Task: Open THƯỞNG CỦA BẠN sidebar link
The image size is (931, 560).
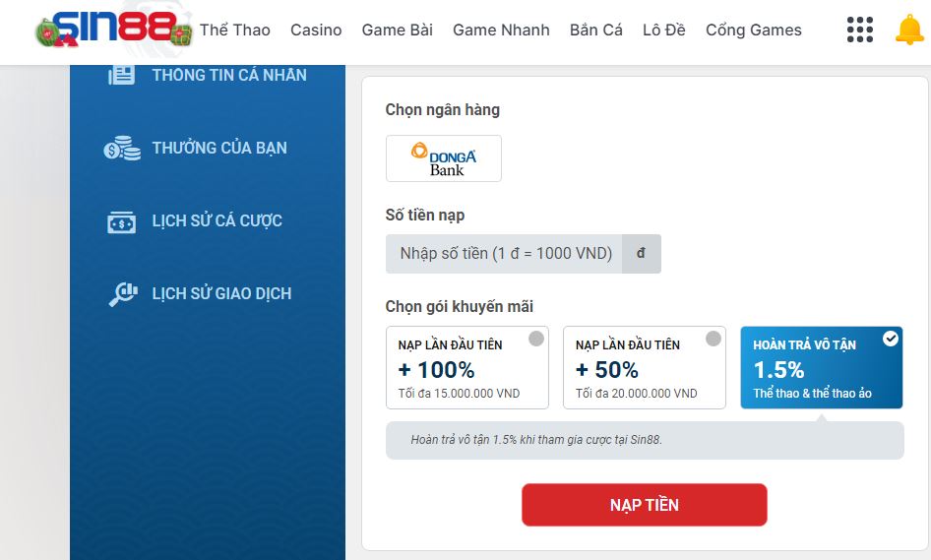Action: (x=219, y=148)
